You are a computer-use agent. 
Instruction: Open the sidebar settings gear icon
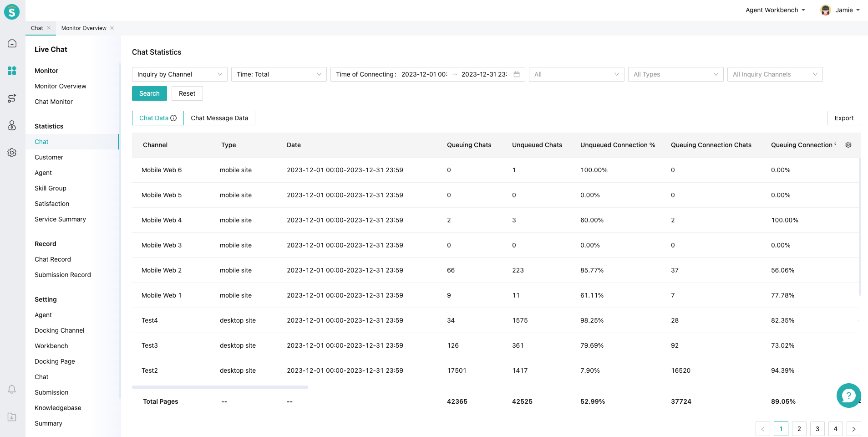click(12, 153)
